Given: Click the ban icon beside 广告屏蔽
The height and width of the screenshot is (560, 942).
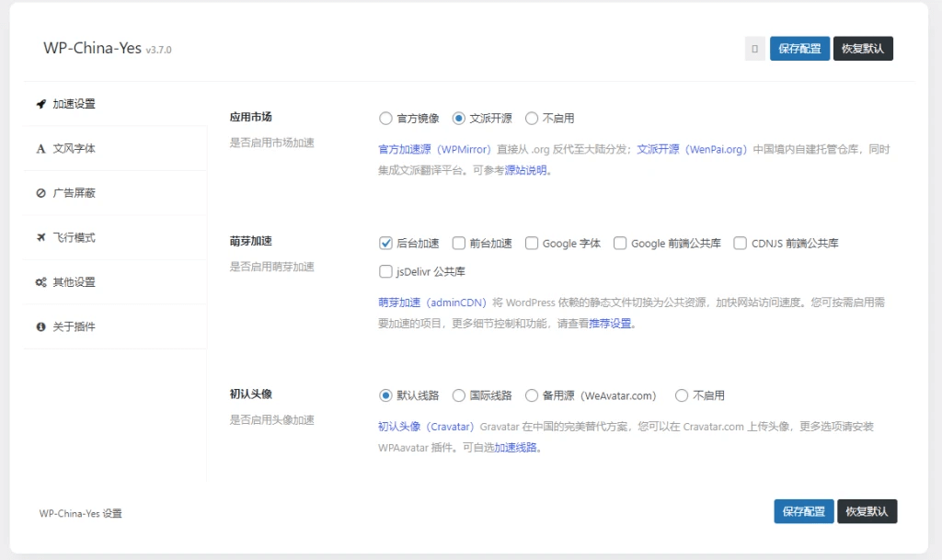Looking at the screenshot, I should pyautogui.click(x=40, y=193).
